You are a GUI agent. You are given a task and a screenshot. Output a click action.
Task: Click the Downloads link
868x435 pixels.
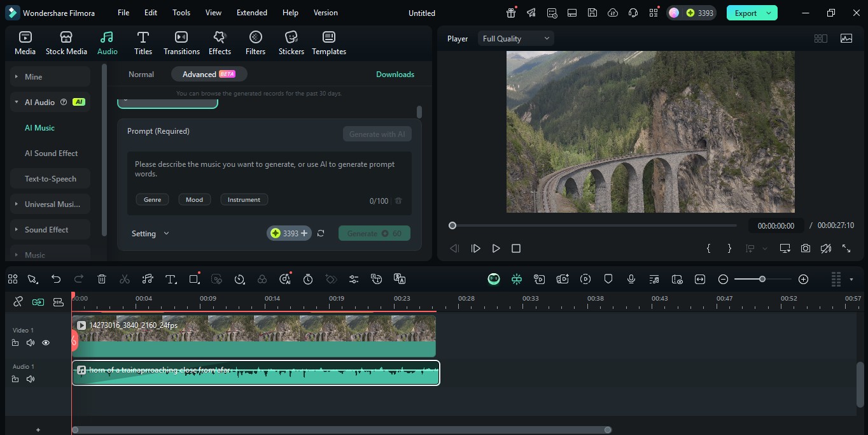point(395,75)
